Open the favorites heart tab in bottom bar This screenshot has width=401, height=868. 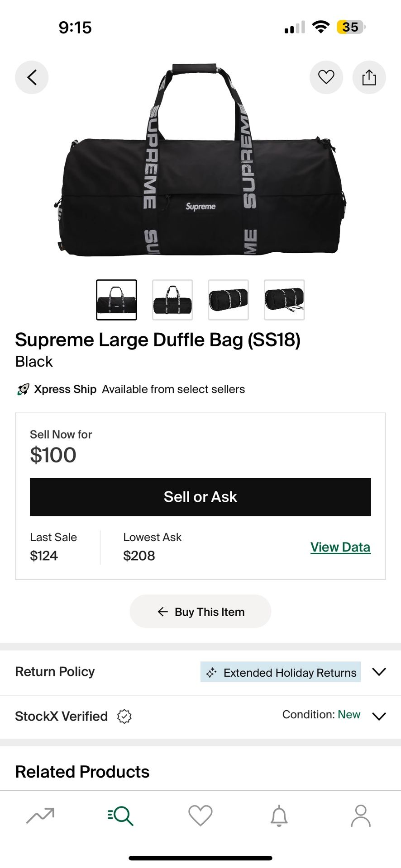(x=200, y=816)
